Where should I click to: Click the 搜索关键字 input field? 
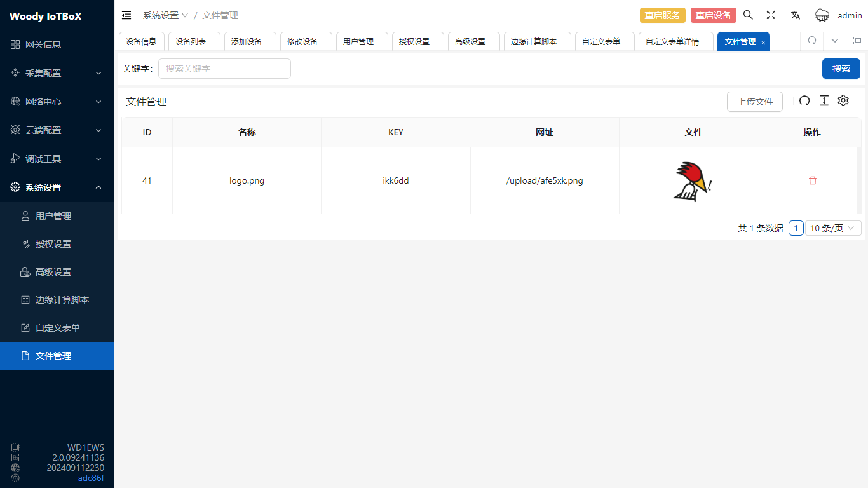pos(224,69)
